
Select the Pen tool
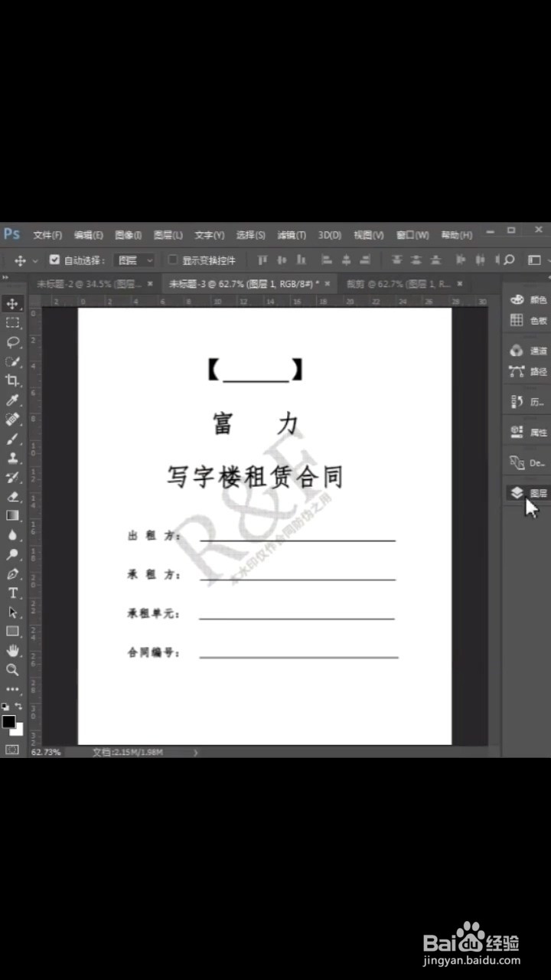(x=12, y=573)
